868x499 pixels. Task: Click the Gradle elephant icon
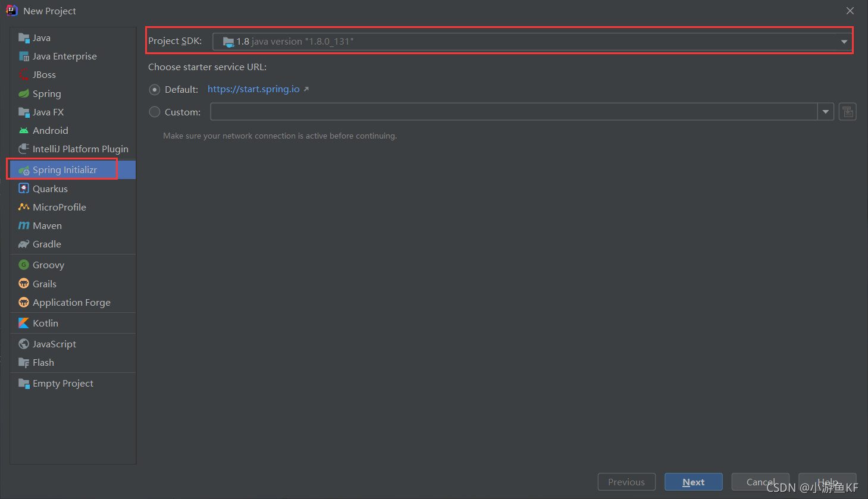[x=24, y=244]
